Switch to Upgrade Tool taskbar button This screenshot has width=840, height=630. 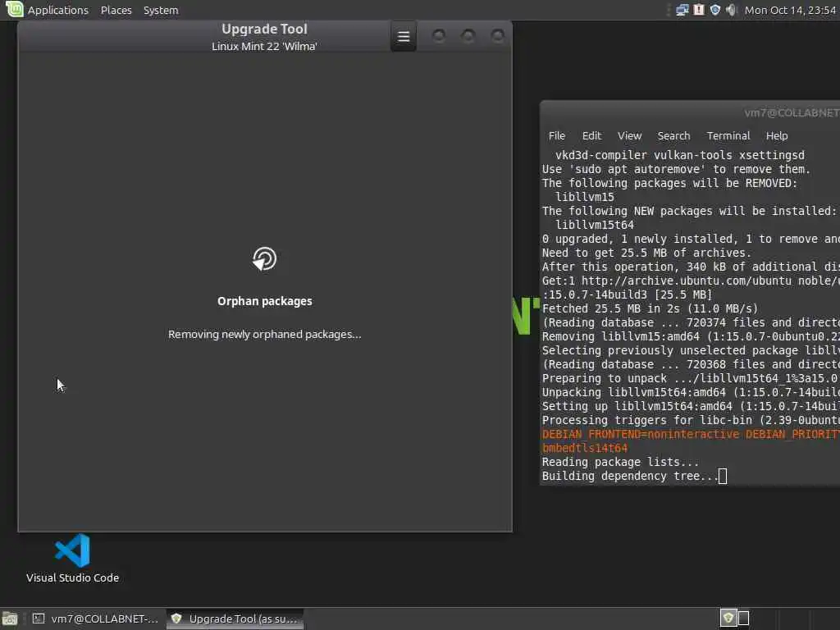[235, 619]
